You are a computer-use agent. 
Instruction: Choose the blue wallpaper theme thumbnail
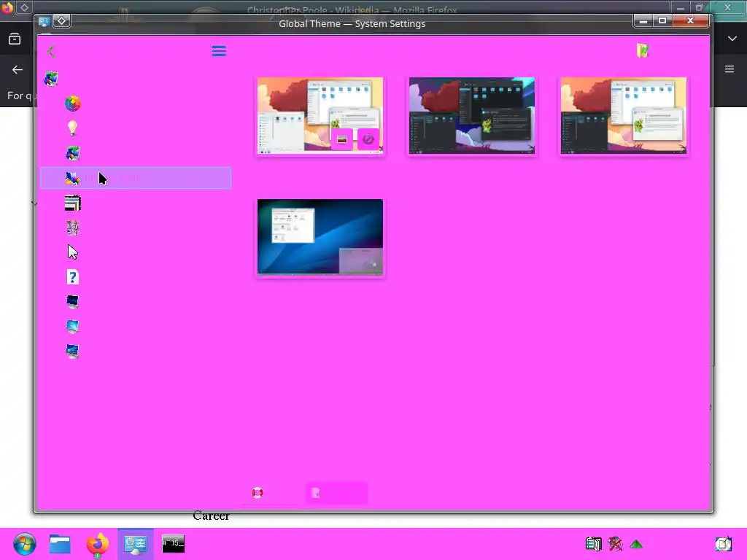point(320,237)
